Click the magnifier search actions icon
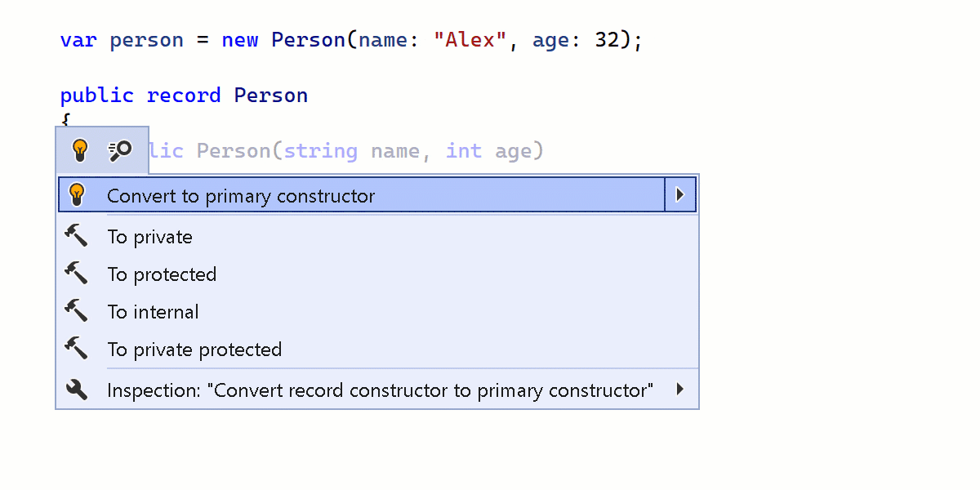 [120, 150]
